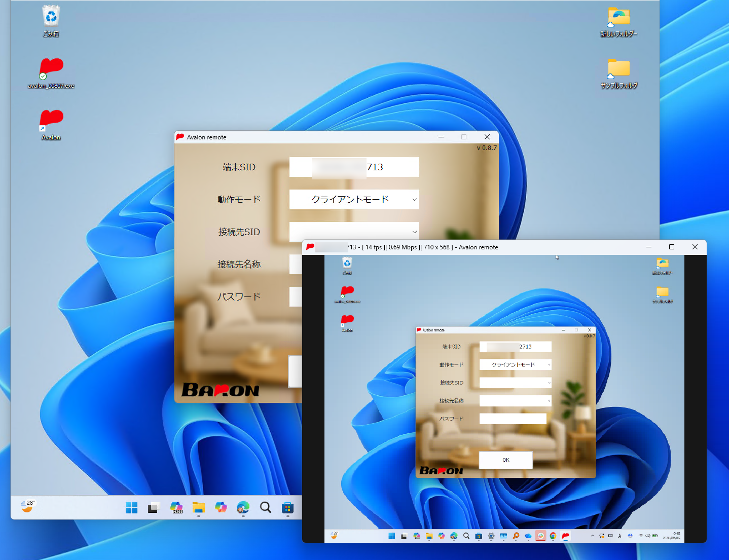Open the 動作モード dropdown in the large Avalon remote window

coord(354,199)
